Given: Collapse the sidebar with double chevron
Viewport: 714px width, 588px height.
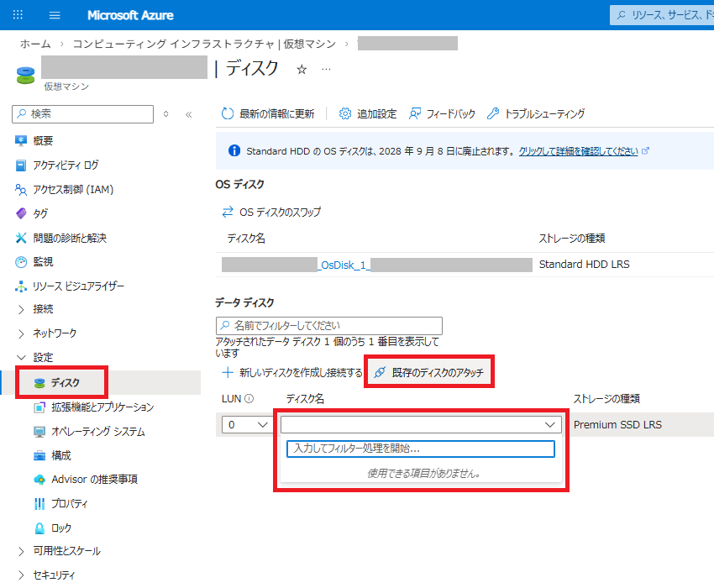Looking at the screenshot, I should [189, 114].
